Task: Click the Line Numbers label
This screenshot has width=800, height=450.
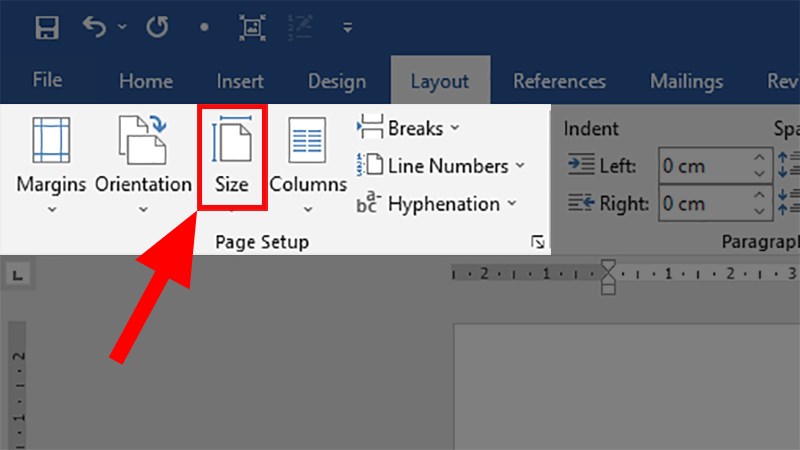Action: coord(448,166)
